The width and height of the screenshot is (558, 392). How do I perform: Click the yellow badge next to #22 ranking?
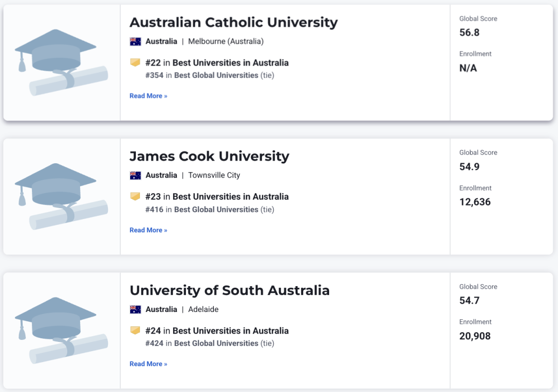(x=135, y=62)
